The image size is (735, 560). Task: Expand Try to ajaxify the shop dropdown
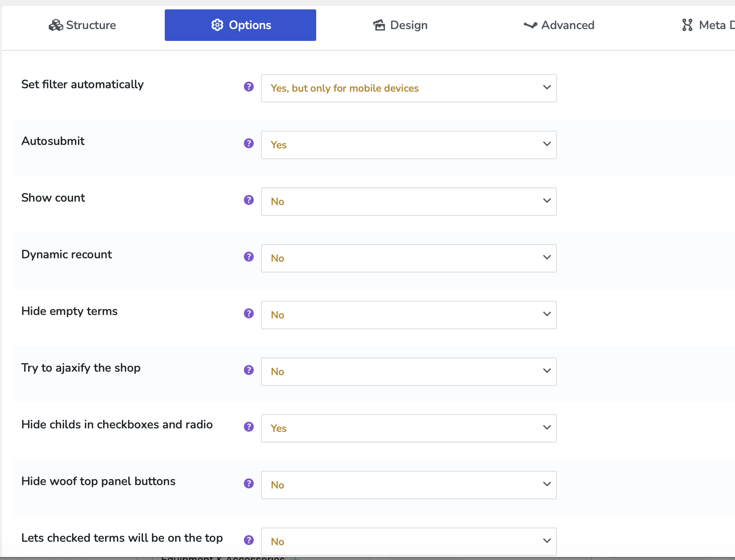click(x=408, y=372)
